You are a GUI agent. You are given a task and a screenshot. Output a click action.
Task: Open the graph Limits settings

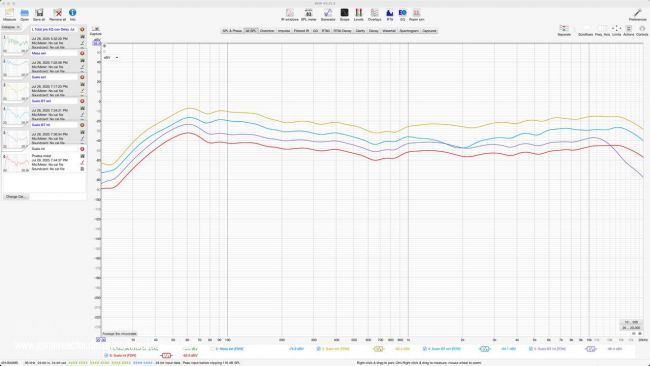tap(616, 30)
